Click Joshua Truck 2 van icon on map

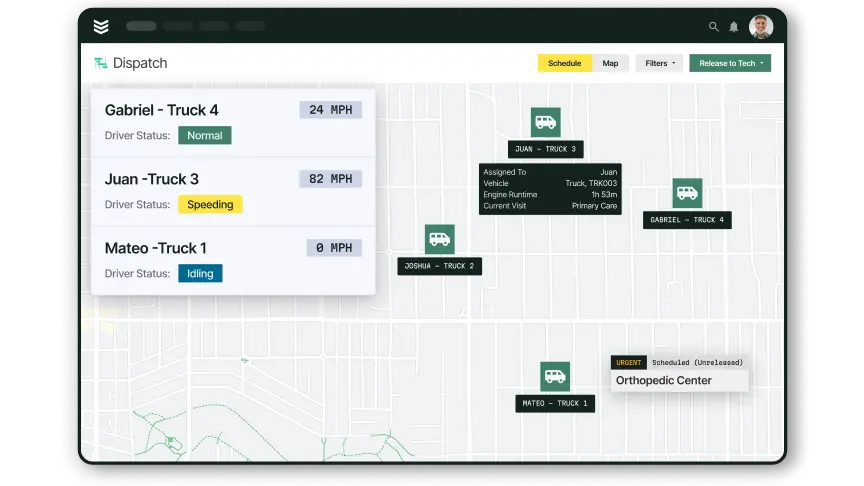pyautogui.click(x=440, y=239)
